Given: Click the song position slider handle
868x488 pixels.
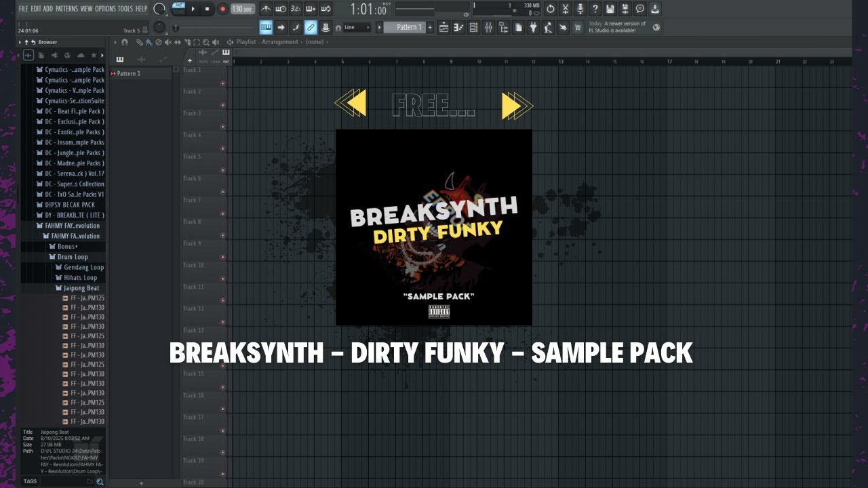Looking at the screenshot, I should [x=176, y=28].
